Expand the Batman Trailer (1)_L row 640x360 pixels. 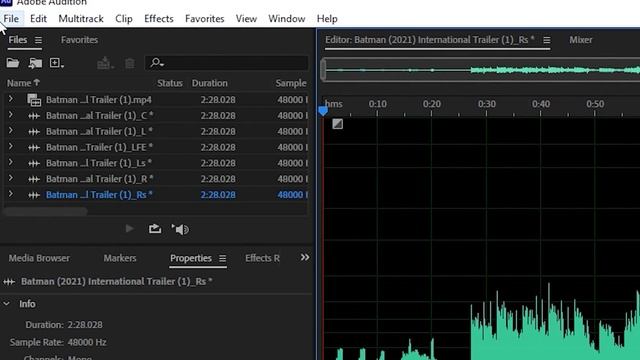11,131
